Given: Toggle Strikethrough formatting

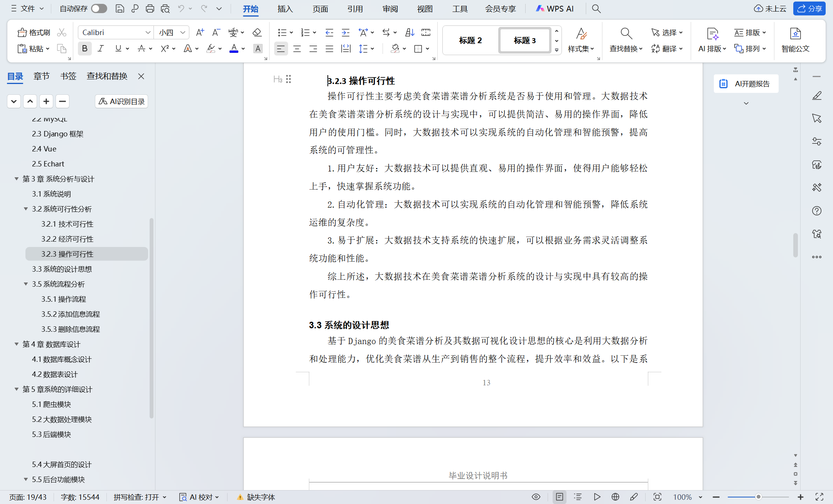Looking at the screenshot, I should pyautogui.click(x=142, y=49).
